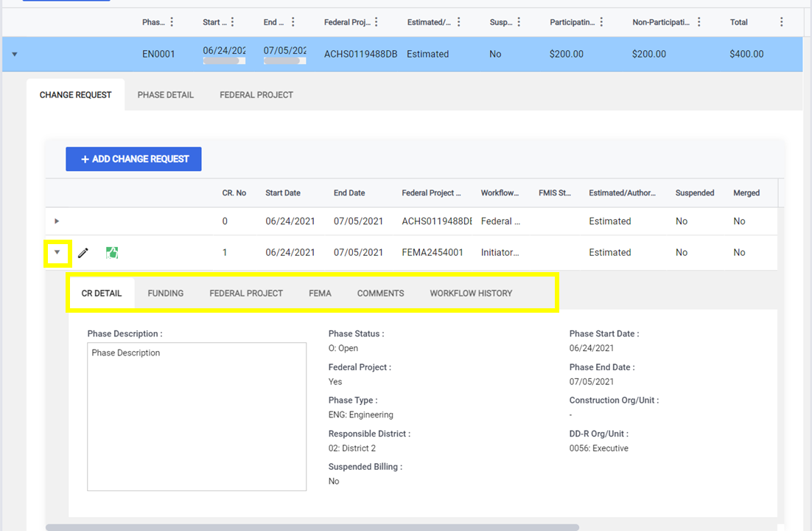812x531 pixels.
Task: Select the CR DETAIL tab
Action: 102,293
